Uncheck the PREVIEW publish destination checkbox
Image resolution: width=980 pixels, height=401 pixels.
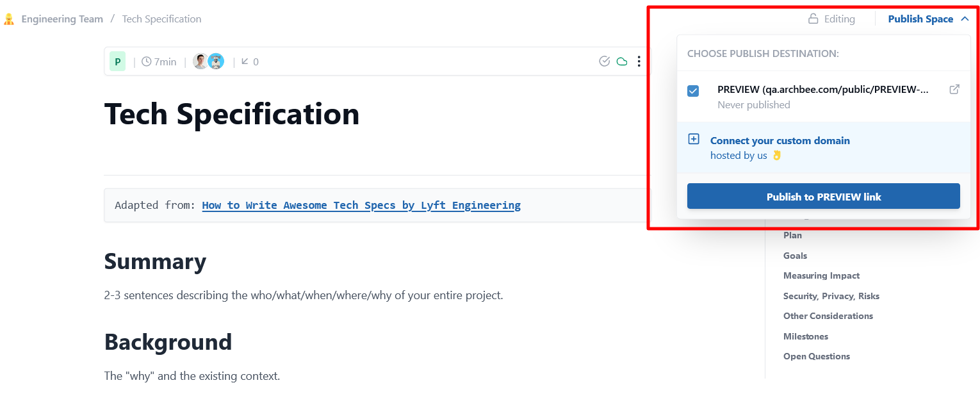click(x=692, y=90)
